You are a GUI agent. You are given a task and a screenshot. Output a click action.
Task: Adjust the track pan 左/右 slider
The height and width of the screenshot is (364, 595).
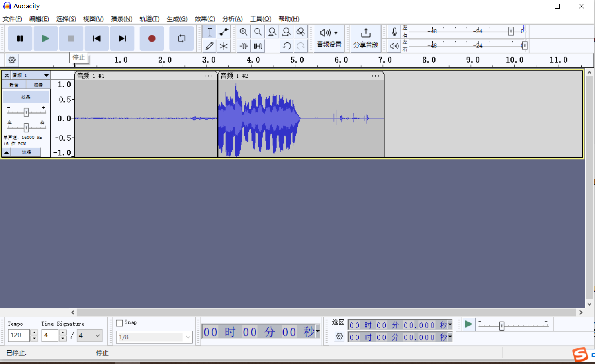[26, 127]
